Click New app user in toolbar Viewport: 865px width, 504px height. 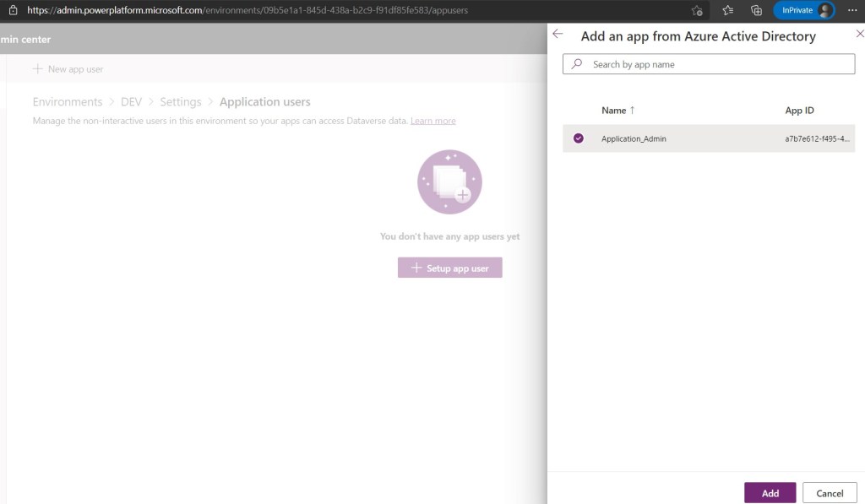(x=68, y=69)
